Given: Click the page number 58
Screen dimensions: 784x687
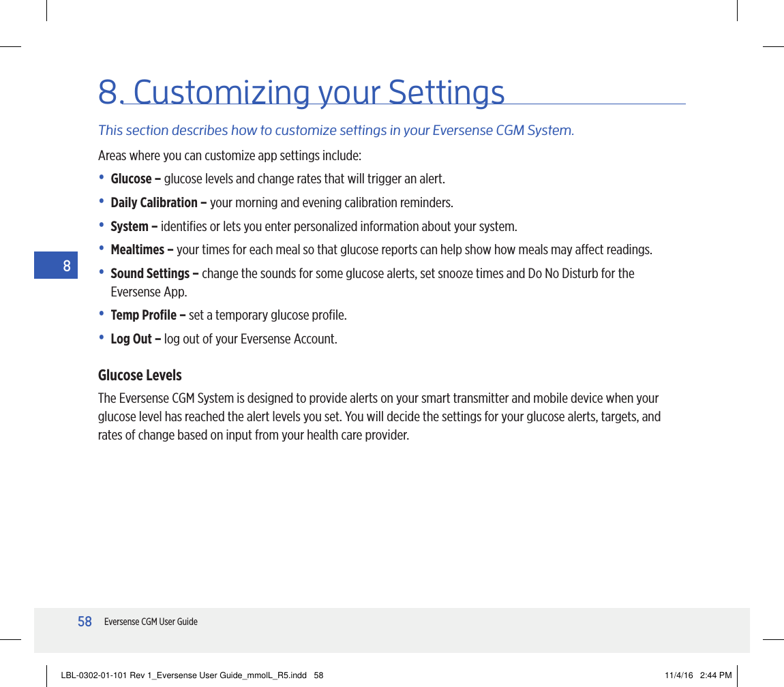Looking at the screenshot, I should click(85, 622).
